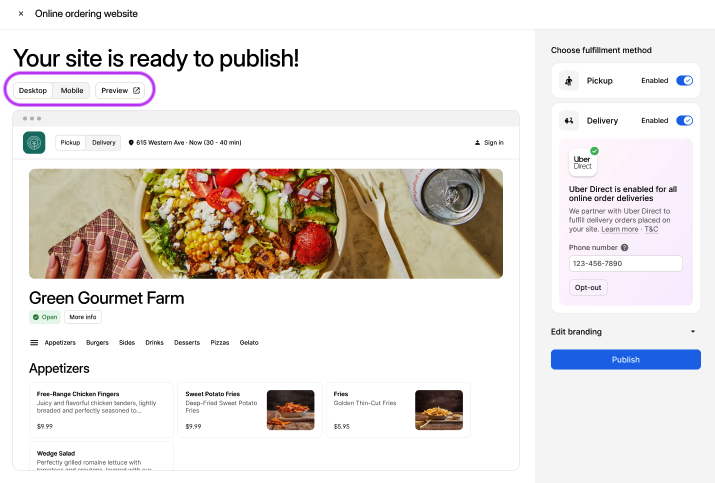Screen dimensions: 715x483
Task: Click the Opt-out button
Action: click(x=588, y=287)
